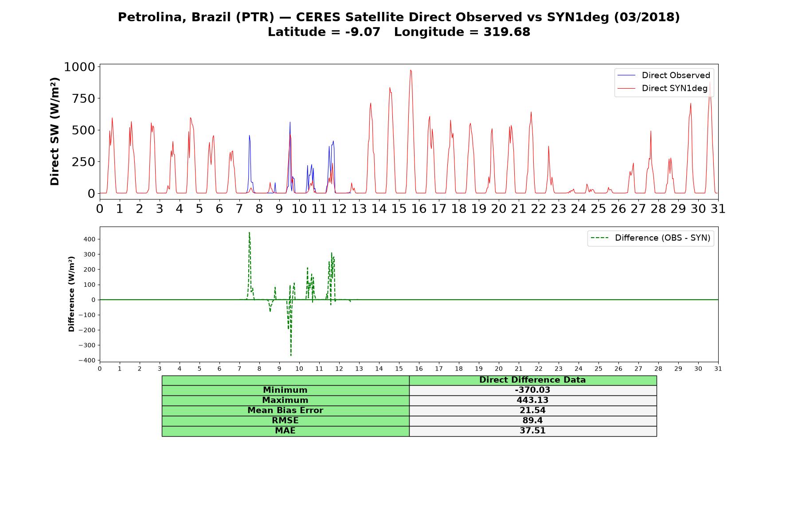Click the Direct Observed legend entry
Screen dimensions: 798x532
pos(664,75)
